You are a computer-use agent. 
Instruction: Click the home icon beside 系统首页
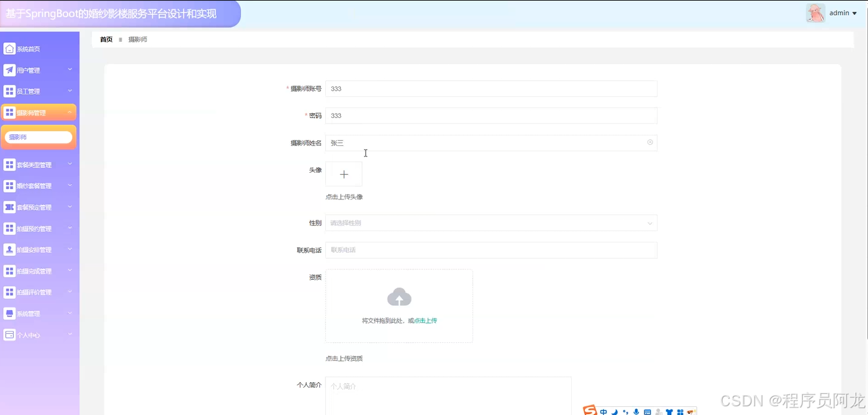(9, 48)
